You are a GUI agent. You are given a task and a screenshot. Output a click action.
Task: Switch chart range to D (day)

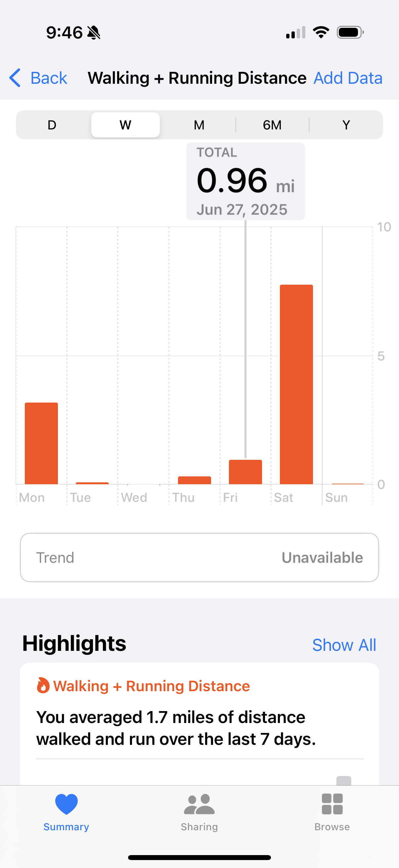(52, 125)
